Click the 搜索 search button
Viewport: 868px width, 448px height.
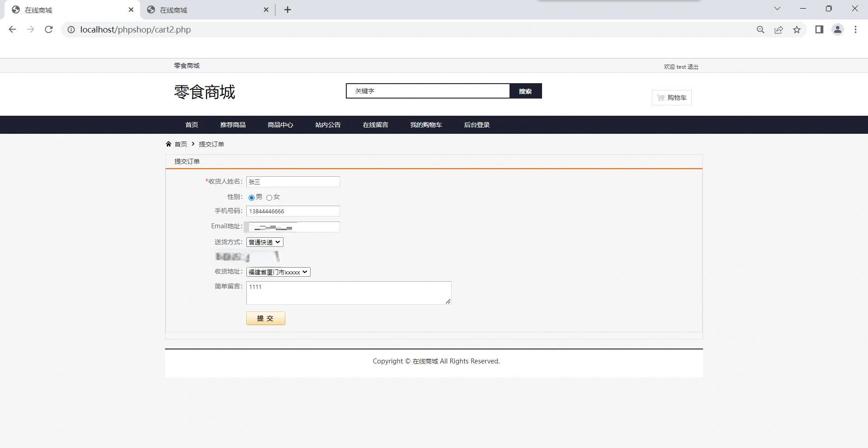[x=525, y=91]
